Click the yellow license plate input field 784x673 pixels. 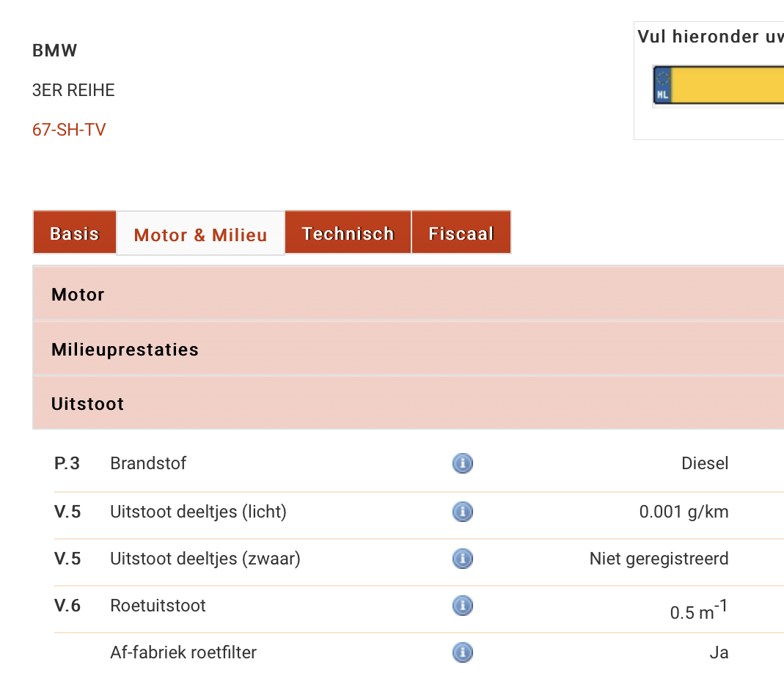(728, 86)
